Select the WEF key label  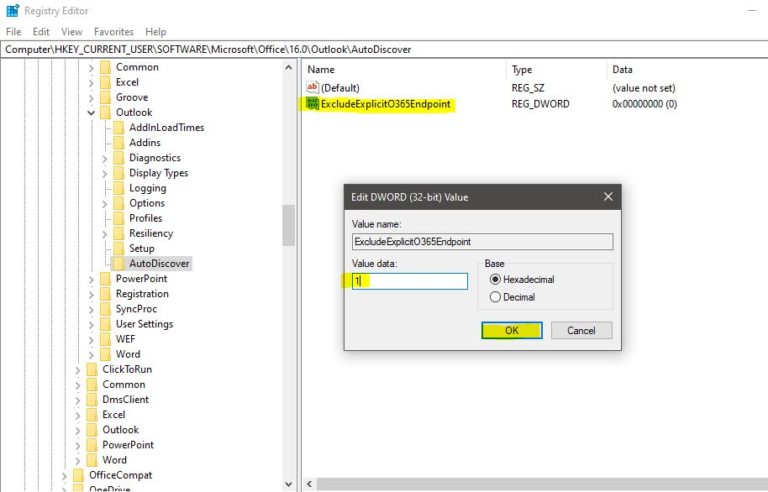125,339
